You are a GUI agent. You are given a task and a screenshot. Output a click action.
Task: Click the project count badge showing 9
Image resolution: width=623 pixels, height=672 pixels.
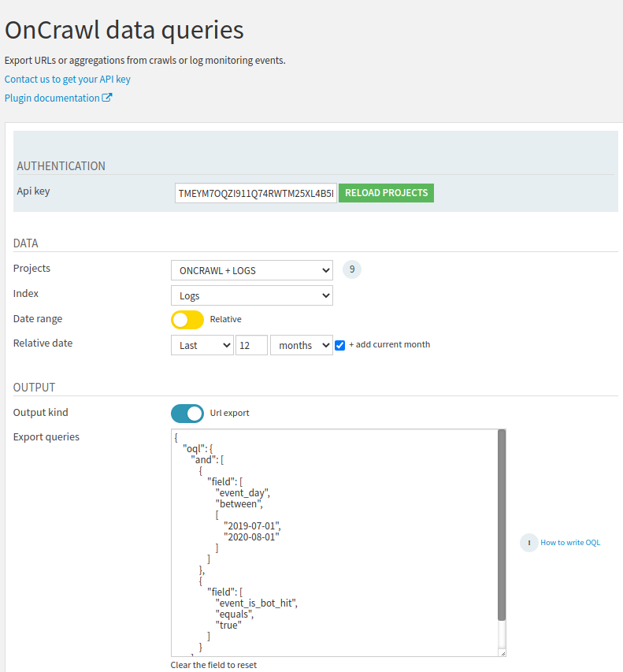[x=352, y=269]
